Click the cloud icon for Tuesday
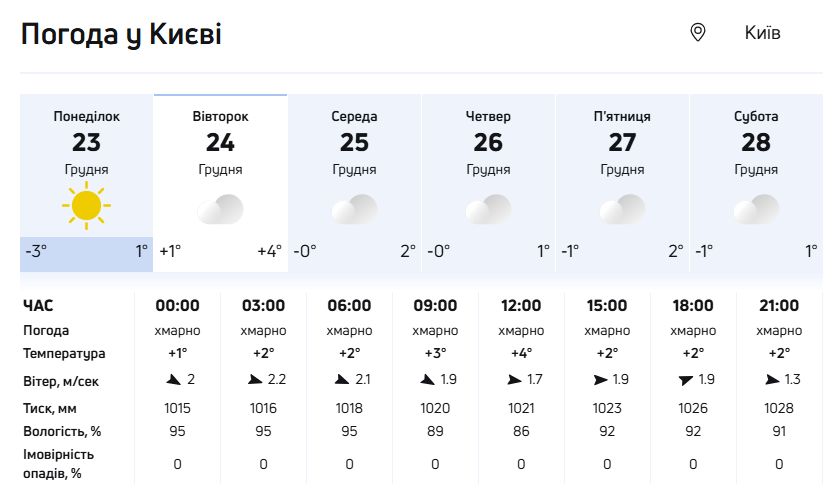Viewport: 834px width, 498px height. click(220, 209)
